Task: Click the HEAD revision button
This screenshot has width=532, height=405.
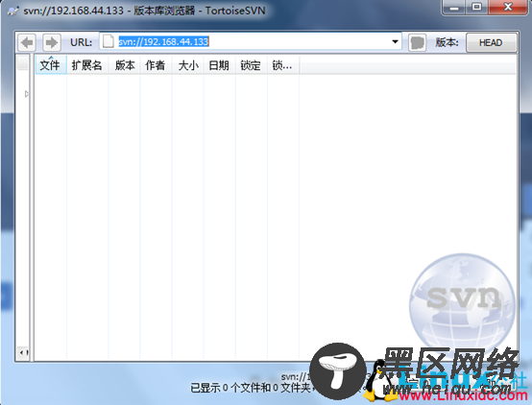Action: 491,43
